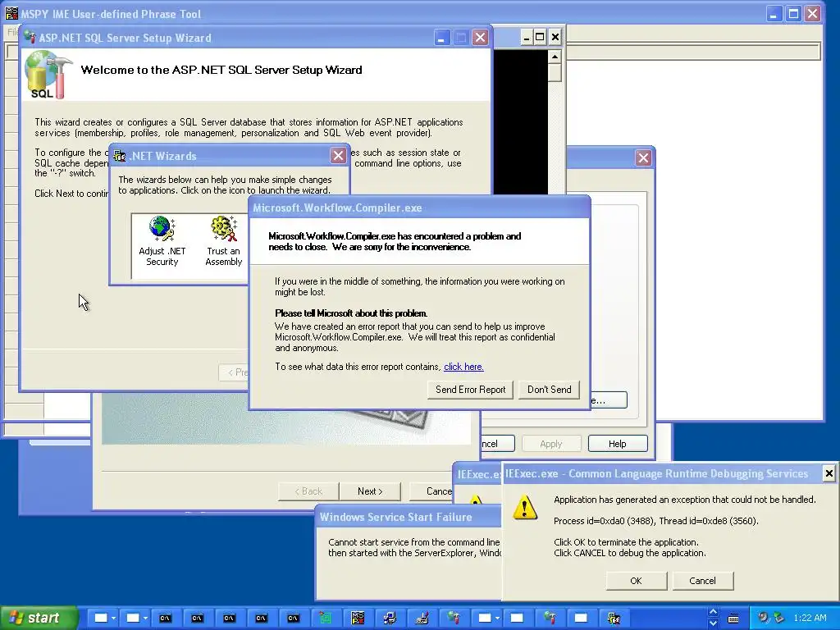This screenshot has height=630, width=840.
Task: Choose Don't Send in crash dialog
Action: 549,390
